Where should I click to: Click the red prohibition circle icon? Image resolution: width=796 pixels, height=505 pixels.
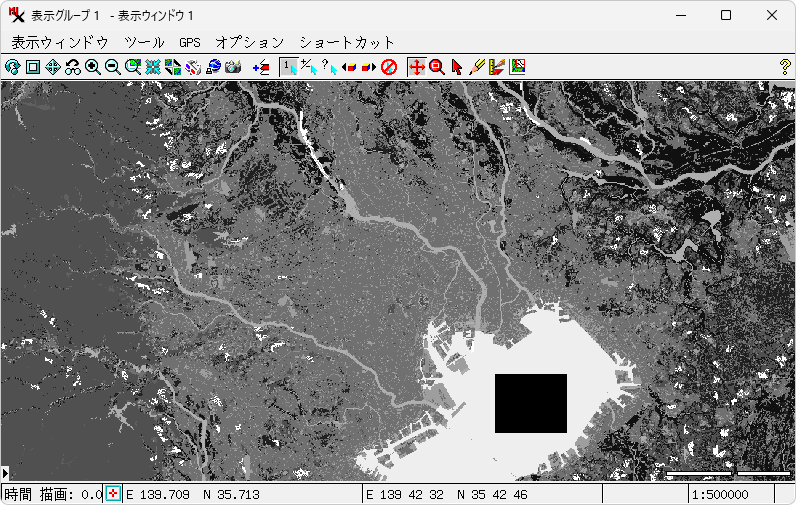coord(389,67)
